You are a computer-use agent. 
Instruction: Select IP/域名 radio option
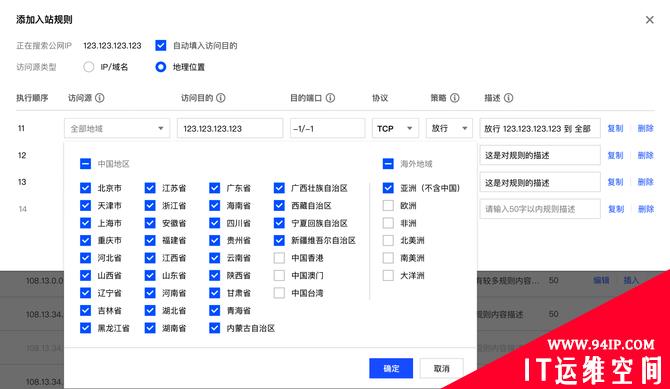click(x=89, y=67)
